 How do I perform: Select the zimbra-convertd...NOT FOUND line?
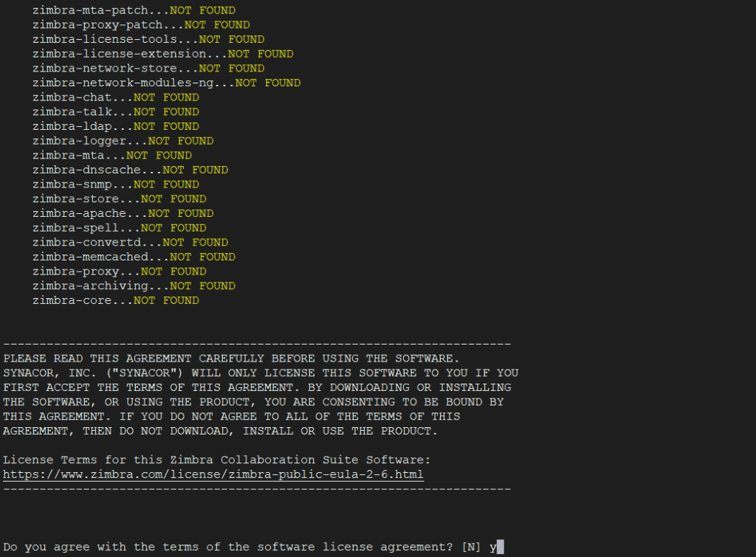[130, 243]
